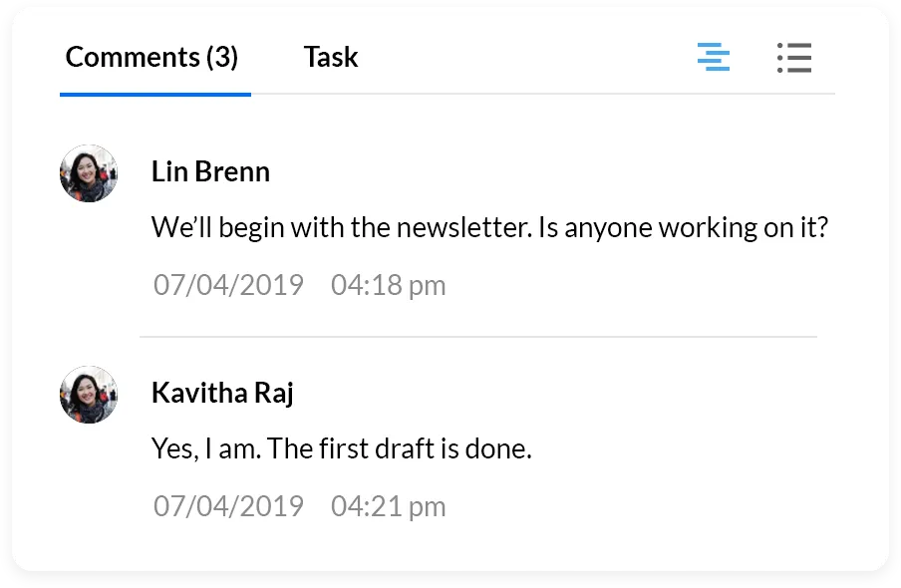
Task: Switch to the Task tab
Action: coord(331,57)
